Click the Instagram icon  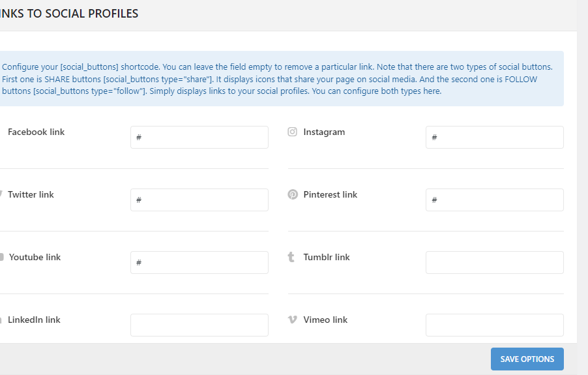tap(293, 132)
